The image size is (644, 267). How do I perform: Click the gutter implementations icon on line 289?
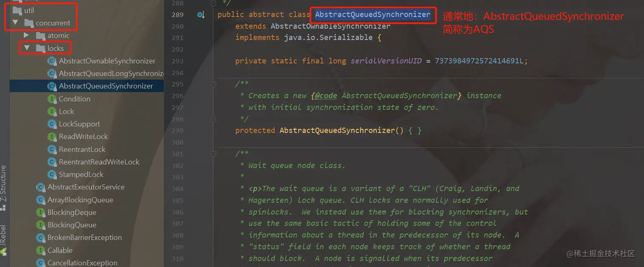(201, 15)
